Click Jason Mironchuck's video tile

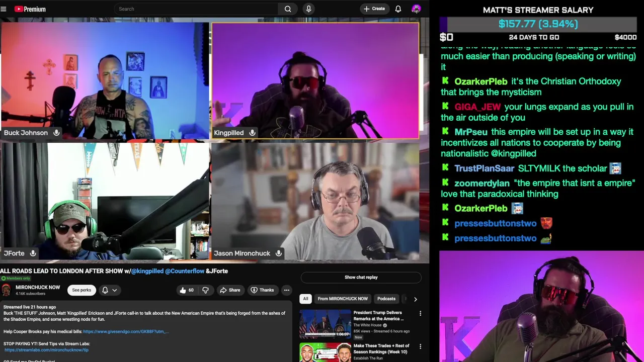click(x=315, y=202)
